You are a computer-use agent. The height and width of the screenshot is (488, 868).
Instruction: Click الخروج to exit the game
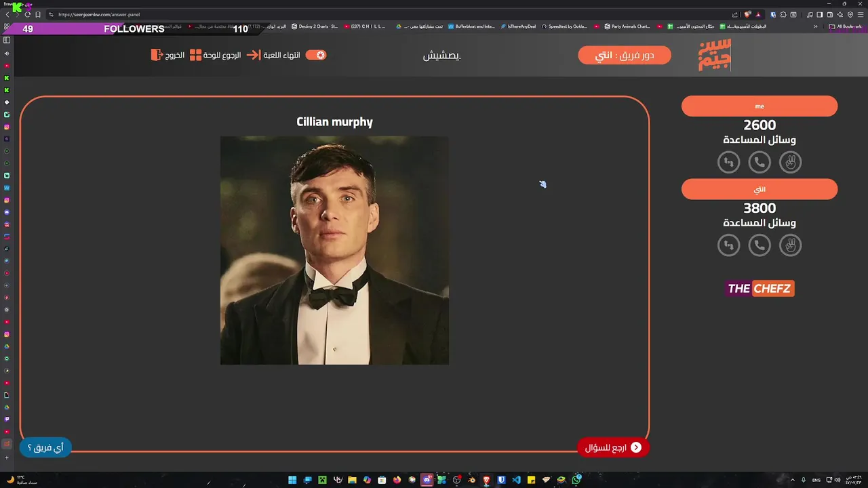[x=175, y=55]
